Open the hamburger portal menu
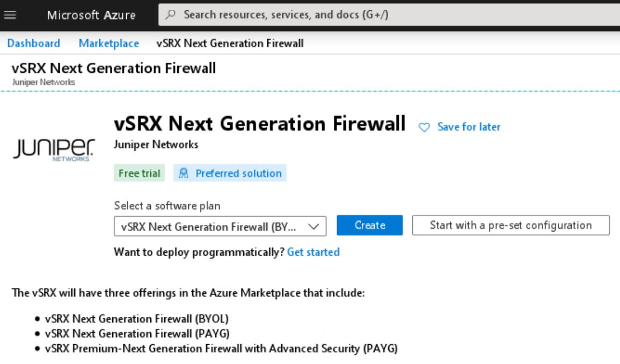 tap(10, 15)
